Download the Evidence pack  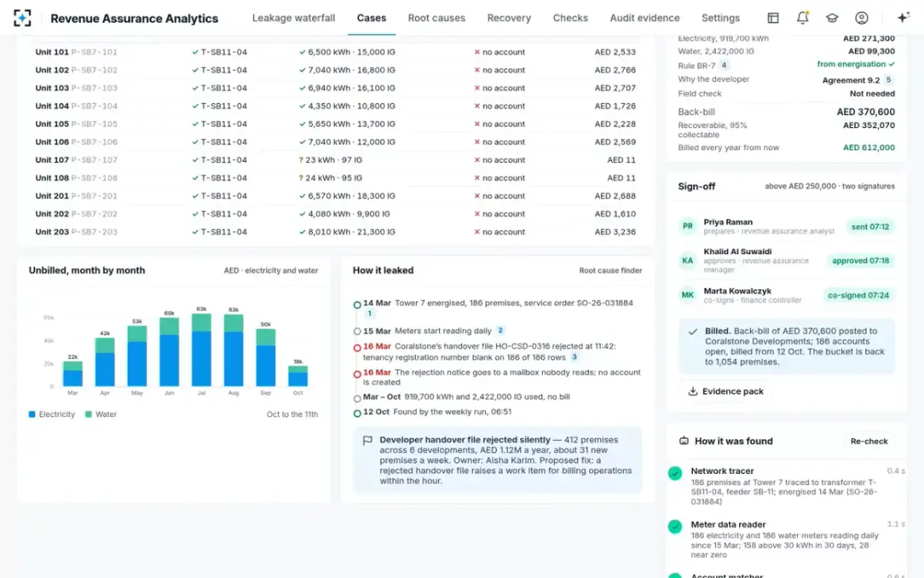[725, 391]
